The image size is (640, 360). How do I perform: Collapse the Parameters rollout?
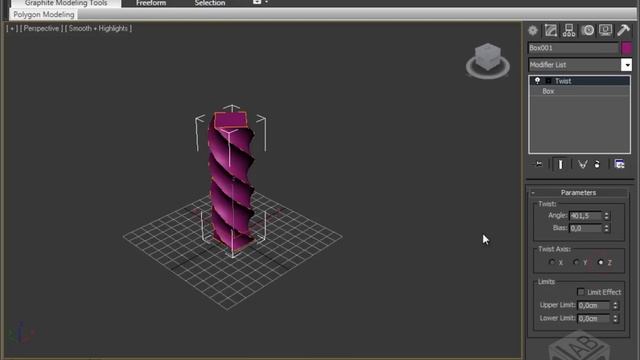tap(578, 193)
